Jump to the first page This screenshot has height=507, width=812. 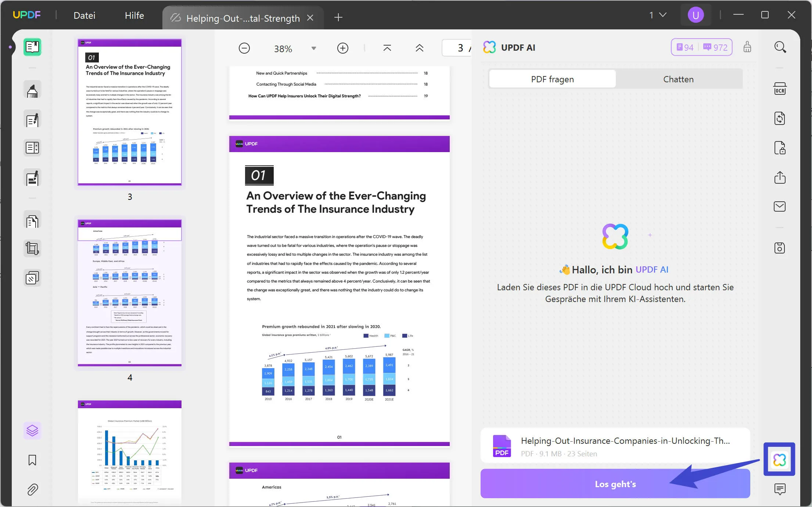[387, 48]
